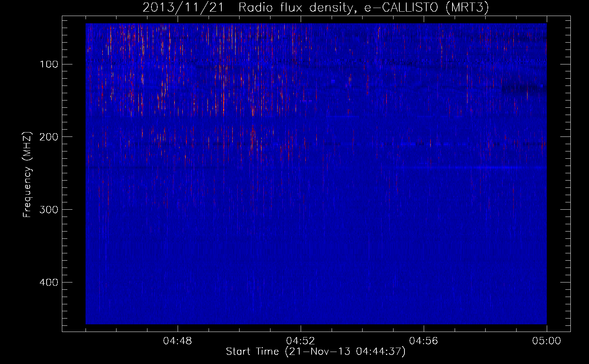Click the 300 frequency tick label
589x364 pixels.
coord(49,210)
